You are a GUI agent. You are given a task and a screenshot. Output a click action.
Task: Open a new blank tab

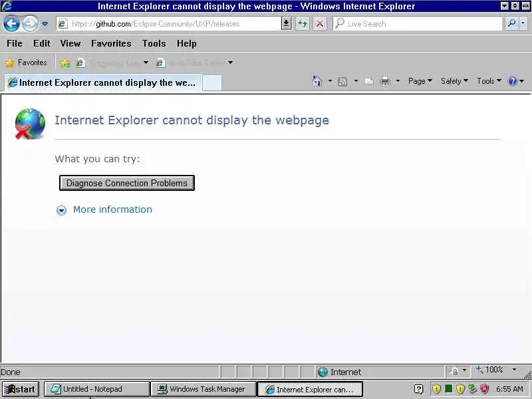tap(212, 83)
